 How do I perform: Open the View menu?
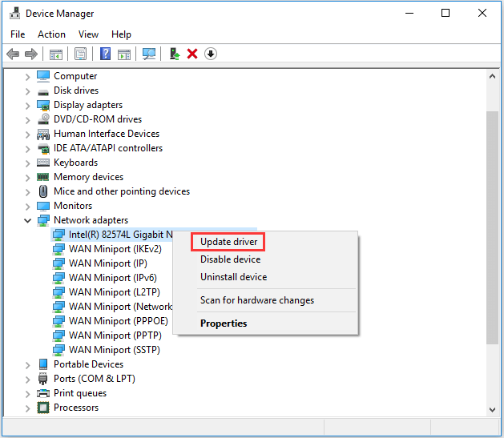tap(88, 34)
